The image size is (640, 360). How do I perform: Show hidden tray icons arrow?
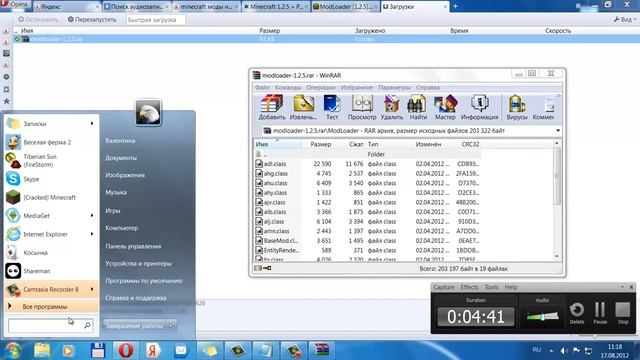point(551,351)
